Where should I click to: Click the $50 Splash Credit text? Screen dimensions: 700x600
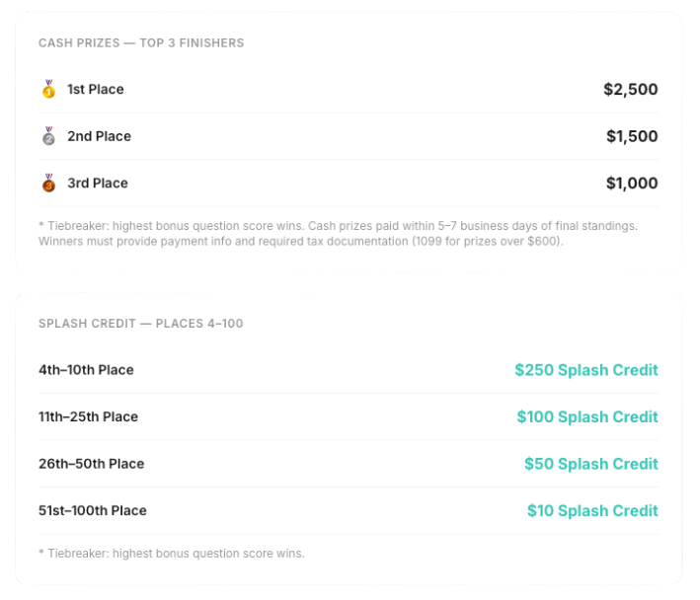pos(591,464)
